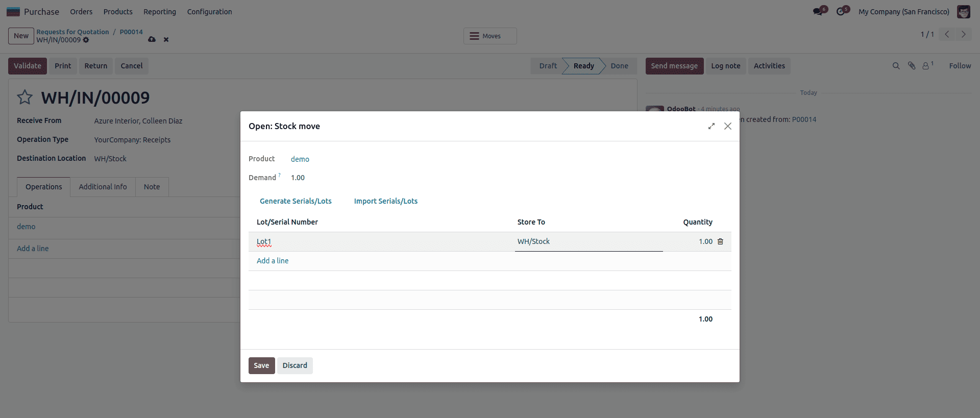980x418 pixels.
Task: Switch to the Additional Info tab
Action: point(103,187)
